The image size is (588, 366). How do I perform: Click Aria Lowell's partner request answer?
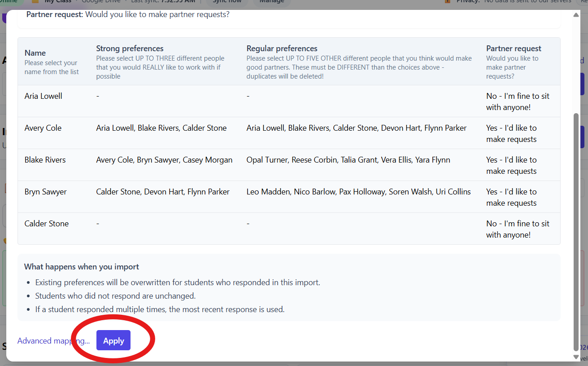point(518,101)
